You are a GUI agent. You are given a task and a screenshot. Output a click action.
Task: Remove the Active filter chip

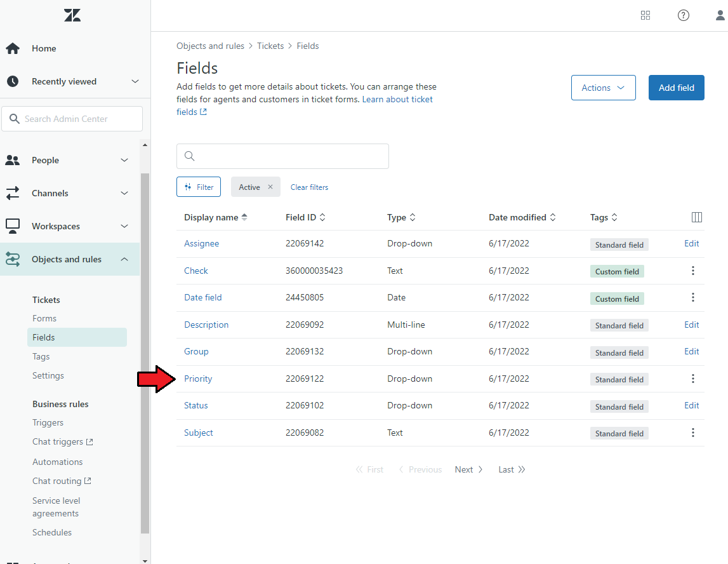[270, 187]
